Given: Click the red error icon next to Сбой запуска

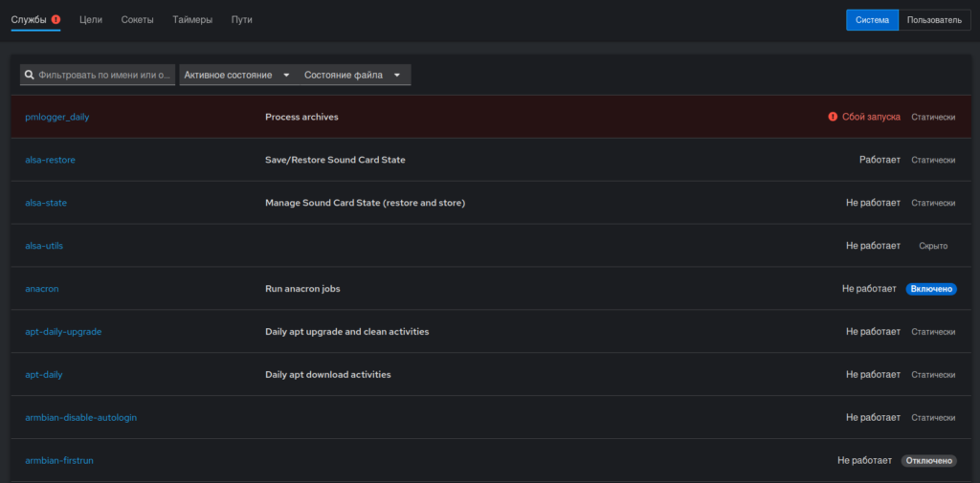Looking at the screenshot, I should click(x=833, y=117).
